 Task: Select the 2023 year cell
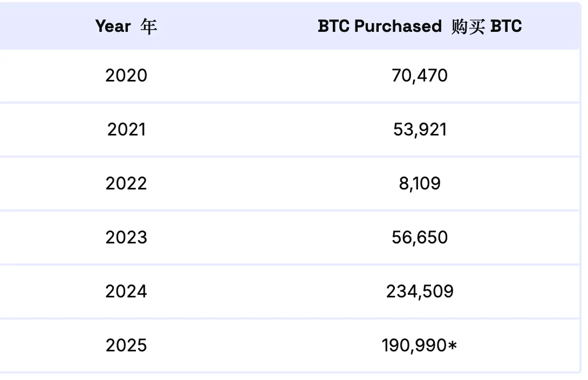click(126, 237)
